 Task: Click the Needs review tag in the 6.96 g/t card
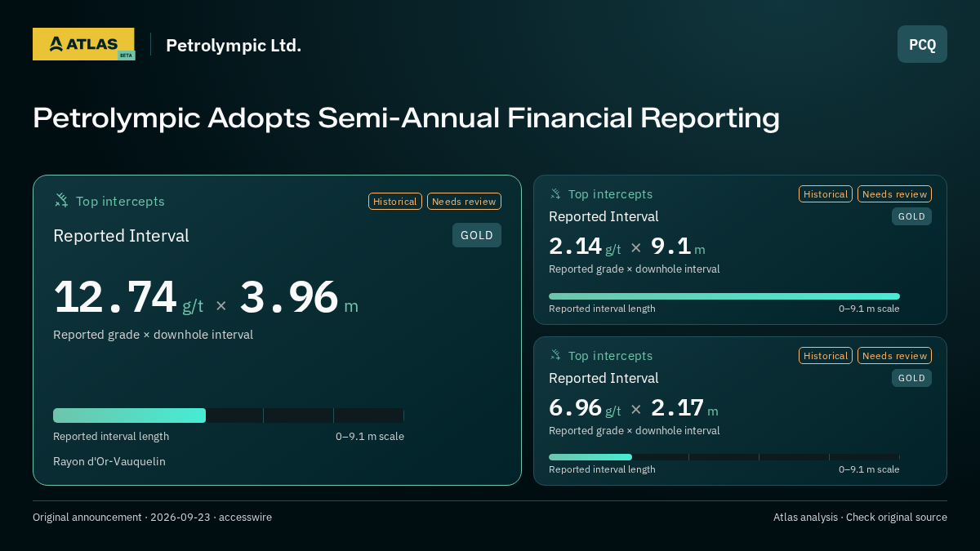[894, 355]
